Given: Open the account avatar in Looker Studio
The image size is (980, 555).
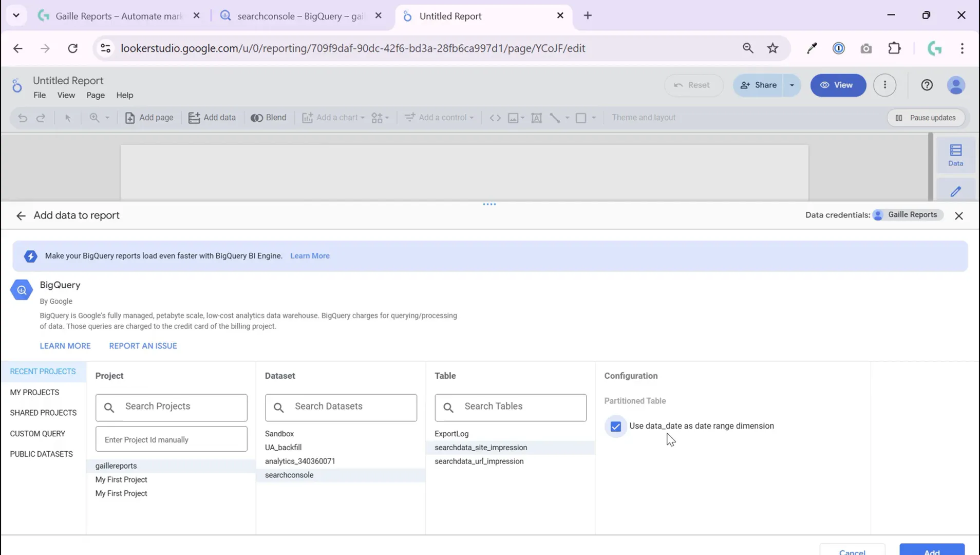Looking at the screenshot, I should pyautogui.click(x=955, y=85).
